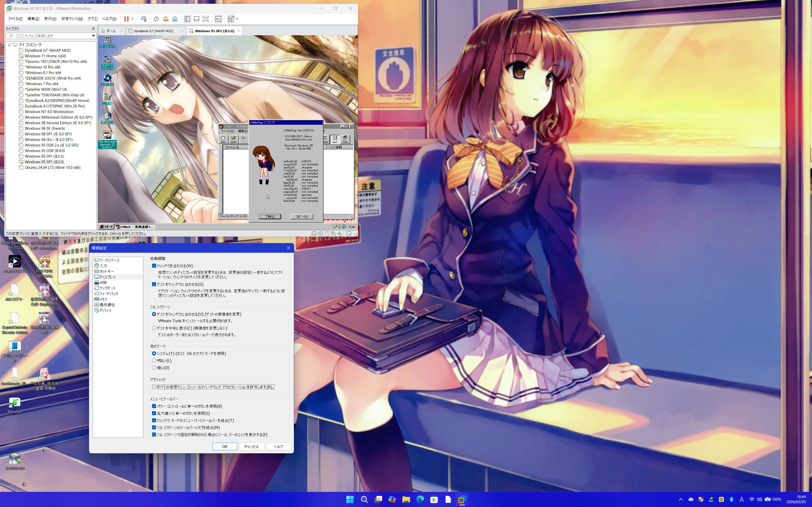Click OK in 環境設定 dialog
Image resolution: width=812 pixels, height=507 pixels.
[225, 446]
